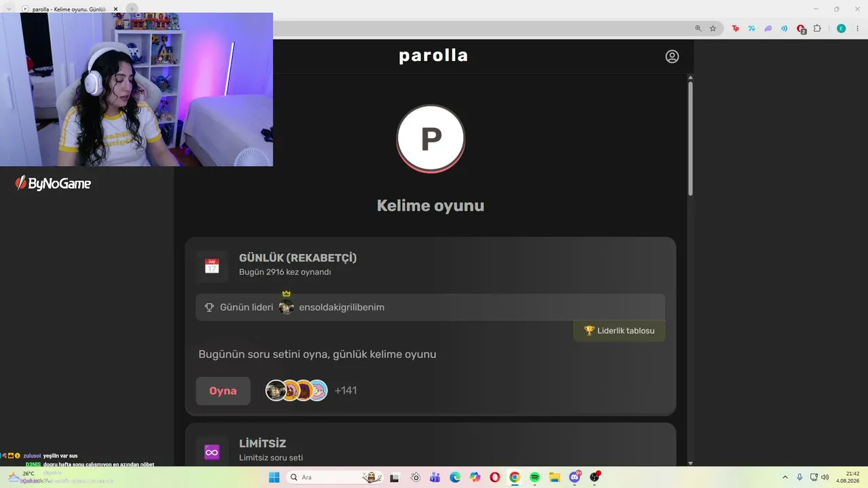Bookmark this page with the star icon
The image size is (868, 488).
point(713,28)
